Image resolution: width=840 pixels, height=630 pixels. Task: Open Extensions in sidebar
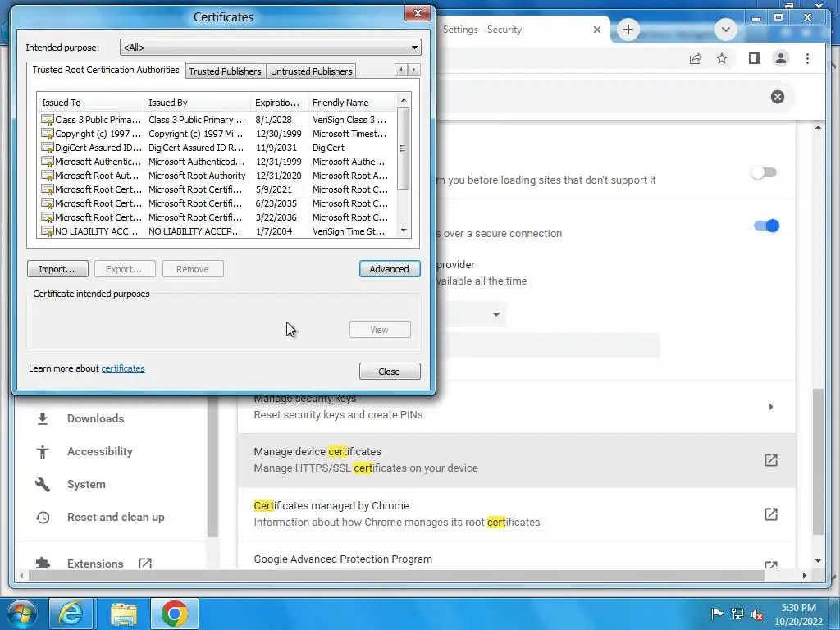point(95,564)
